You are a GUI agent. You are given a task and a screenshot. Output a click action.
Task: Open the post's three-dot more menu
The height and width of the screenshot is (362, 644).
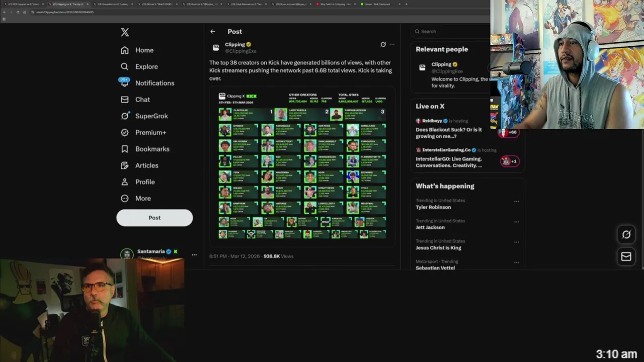(x=392, y=45)
